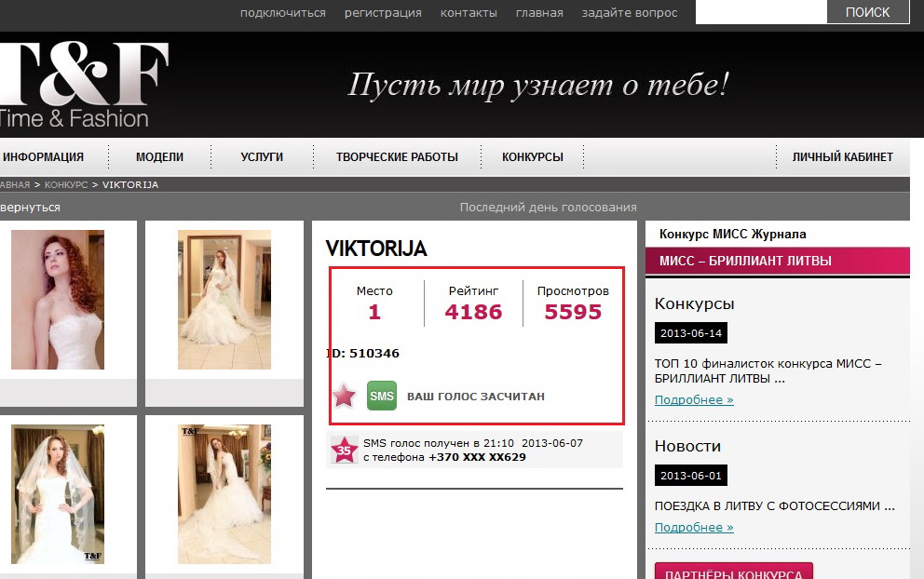This screenshot has width=924, height=579.
Task: Click Подробнее under ТОП 10 финалисток
Action: 694,400
